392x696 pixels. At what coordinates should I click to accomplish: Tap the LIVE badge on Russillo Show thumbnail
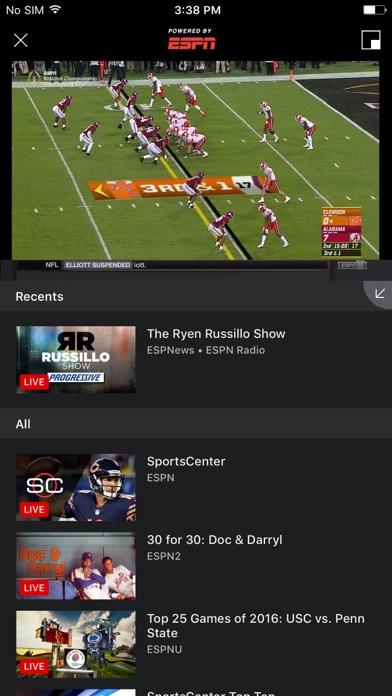tap(34, 382)
